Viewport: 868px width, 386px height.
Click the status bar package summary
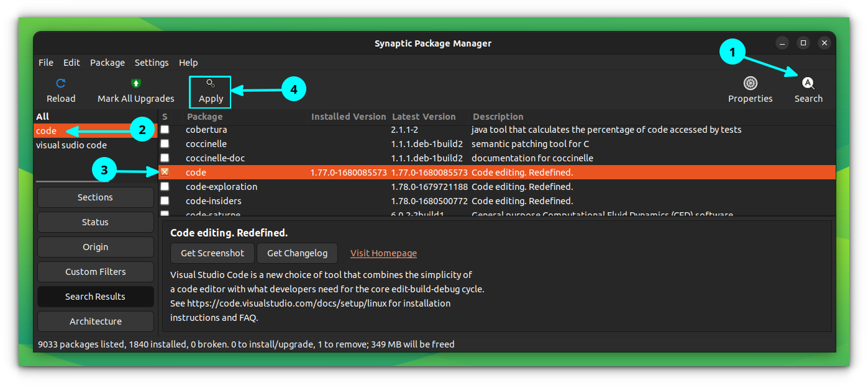(246, 344)
